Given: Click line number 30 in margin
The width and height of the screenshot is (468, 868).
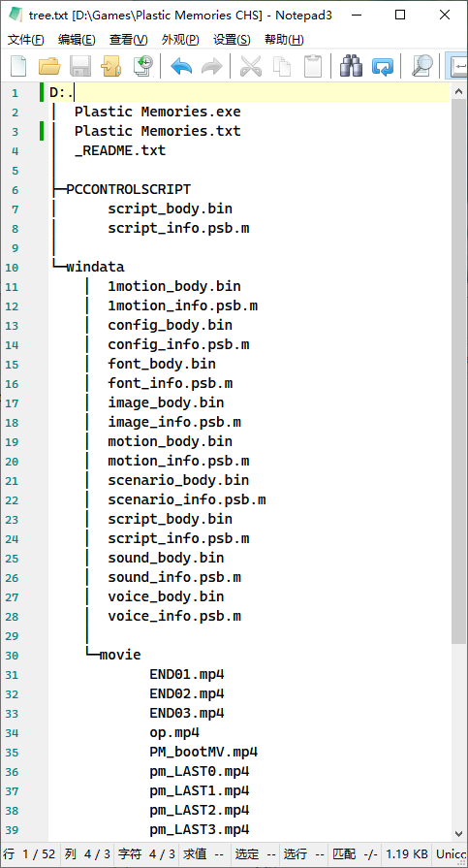Looking at the screenshot, I should coord(13,656).
